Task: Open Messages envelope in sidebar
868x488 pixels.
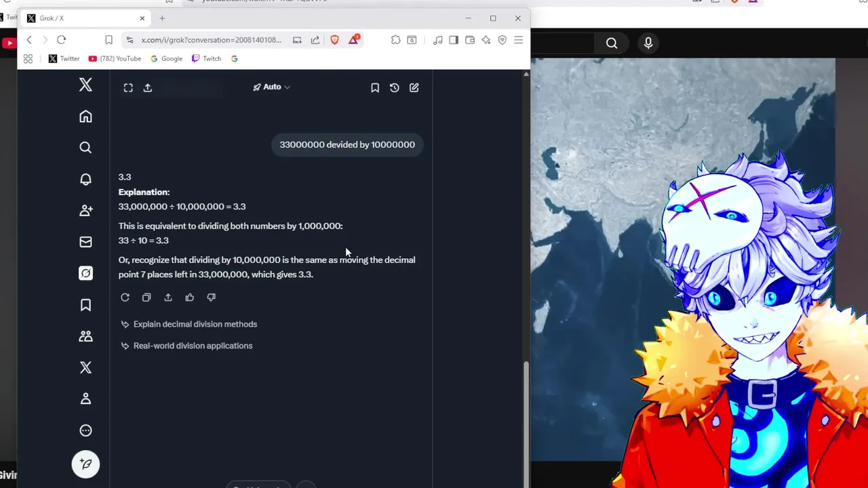Action: point(85,242)
